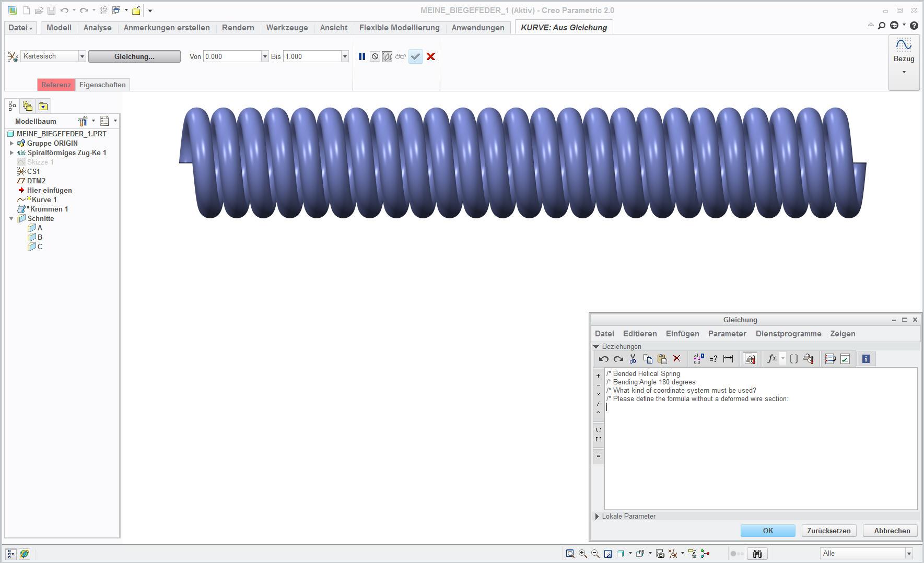The width and height of the screenshot is (924, 563).
Task: Collapse the Schnitte node in model tree
Action: click(11, 218)
